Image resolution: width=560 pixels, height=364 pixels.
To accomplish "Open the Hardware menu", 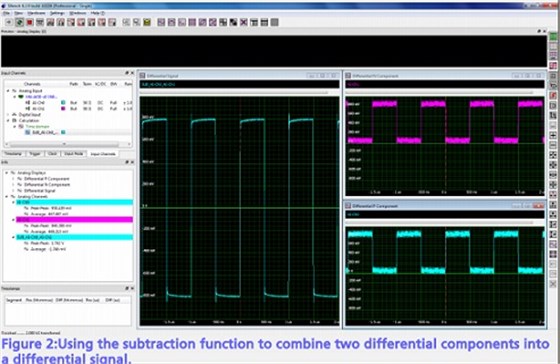I will coord(36,13).
